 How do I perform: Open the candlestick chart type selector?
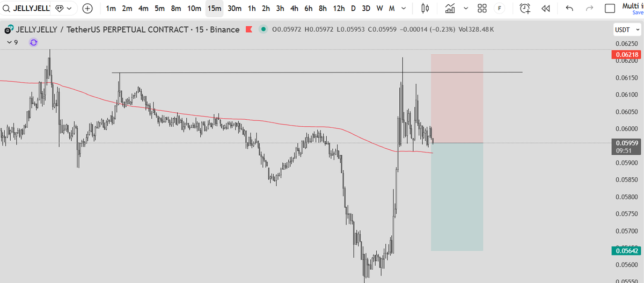(426, 9)
